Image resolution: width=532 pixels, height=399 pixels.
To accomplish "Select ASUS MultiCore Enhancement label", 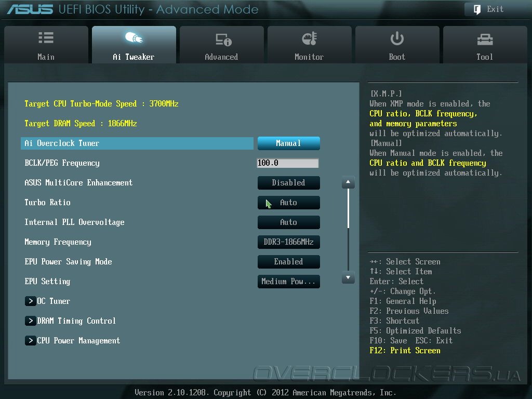I will [x=78, y=183].
